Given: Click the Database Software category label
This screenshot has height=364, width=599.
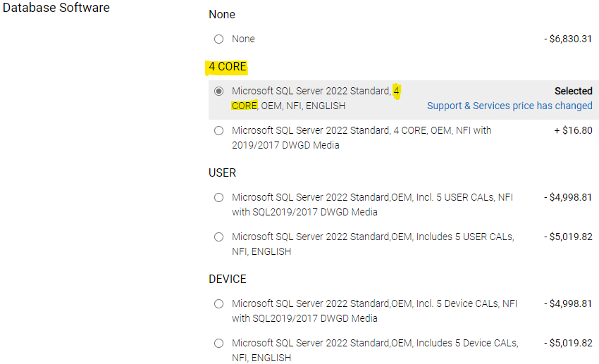Looking at the screenshot, I should [56, 8].
